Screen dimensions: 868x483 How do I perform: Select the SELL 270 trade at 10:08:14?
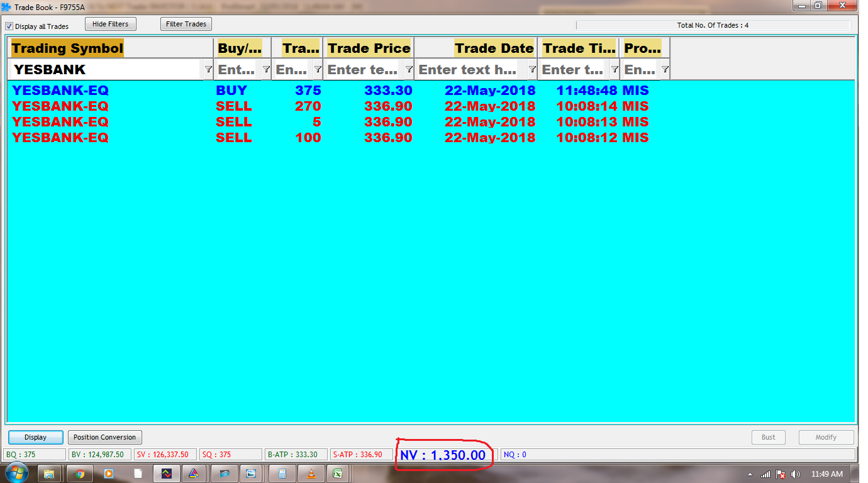[431, 106]
